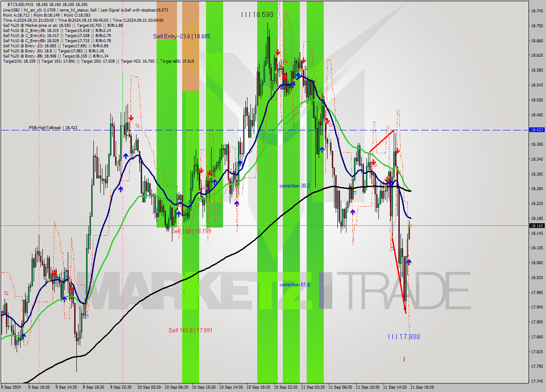Image resolution: width=546 pixels, height=392 pixels.
Task: Click the highlighted 18.423 price tag on axis
Action: point(537,130)
